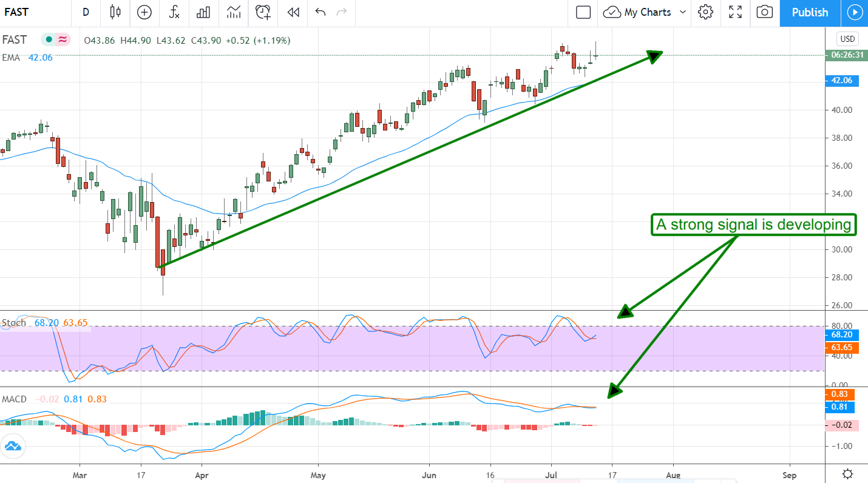Expand the My Charts dropdown

click(683, 12)
